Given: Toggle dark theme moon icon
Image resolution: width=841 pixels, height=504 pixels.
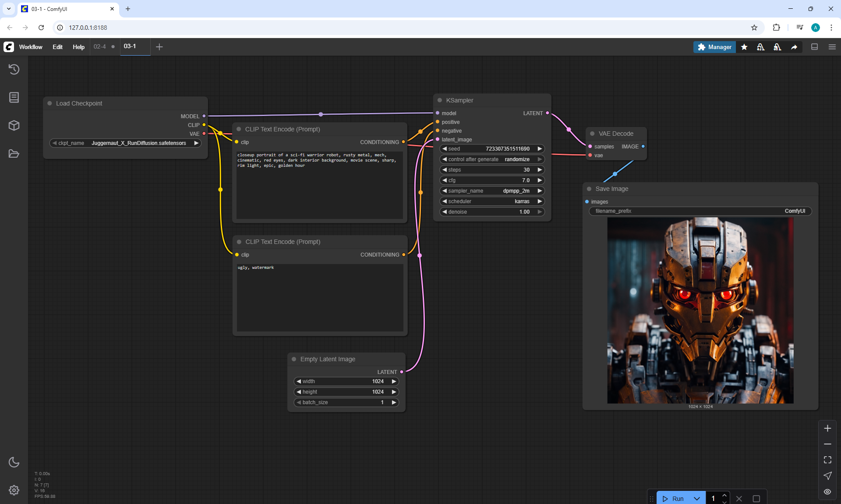Looking at the screenshot, I should [14, 462].
